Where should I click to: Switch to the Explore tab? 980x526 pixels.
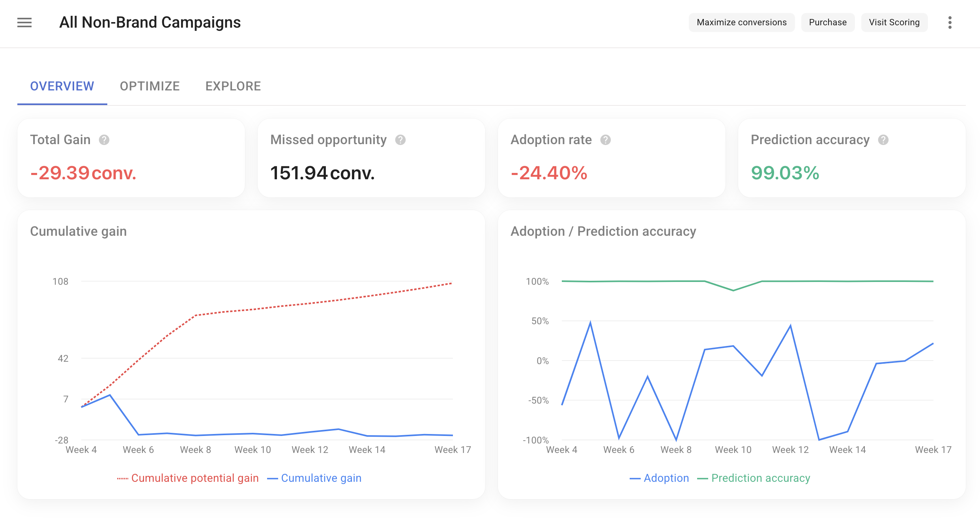pos(233,86)
